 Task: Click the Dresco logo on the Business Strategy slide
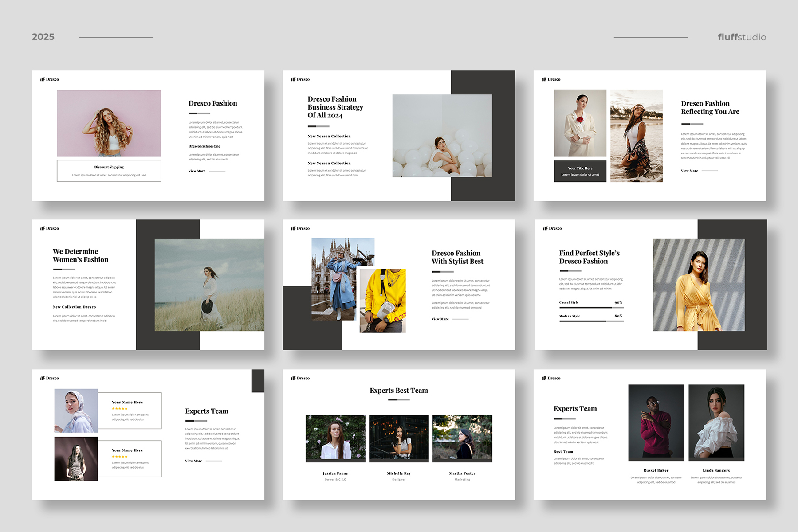[x=300, y=79]
